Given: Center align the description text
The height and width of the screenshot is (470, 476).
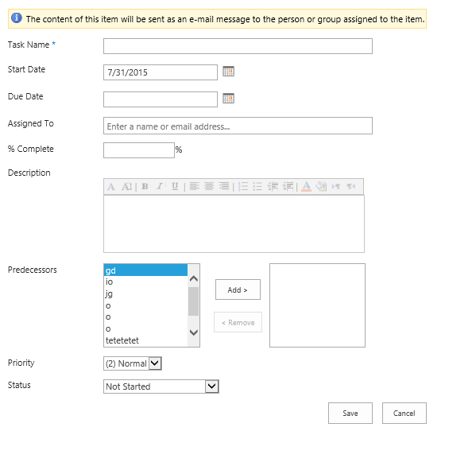Looking at the screenshot, I should click(x=209, y=186).
